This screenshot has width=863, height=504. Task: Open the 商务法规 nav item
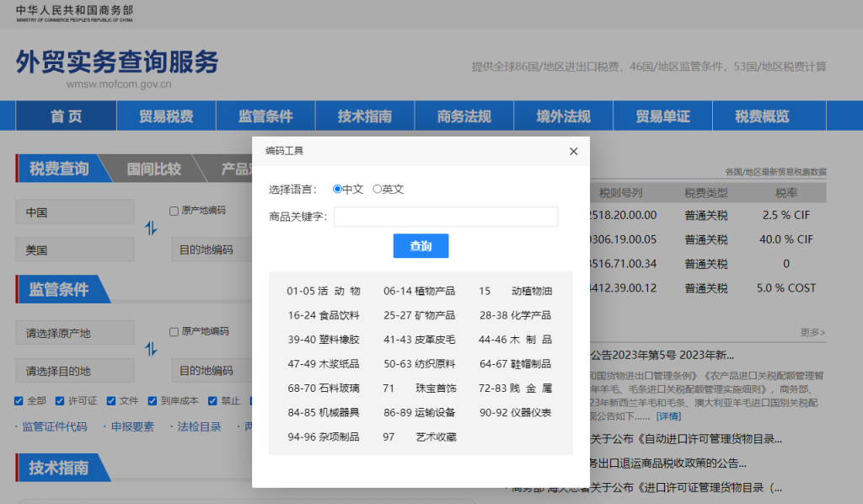pos(464,116)
